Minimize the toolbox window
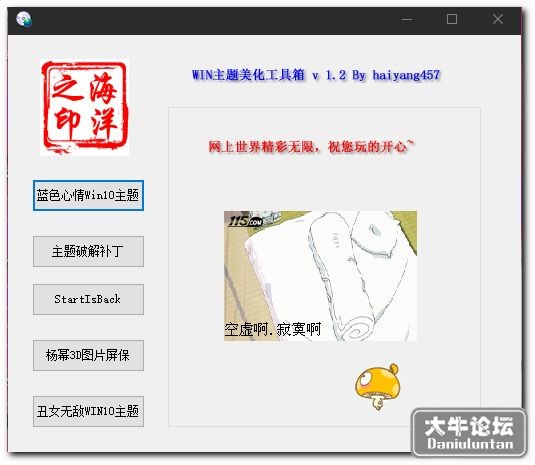Screen dimensions: 535x465 click(407, 19)
